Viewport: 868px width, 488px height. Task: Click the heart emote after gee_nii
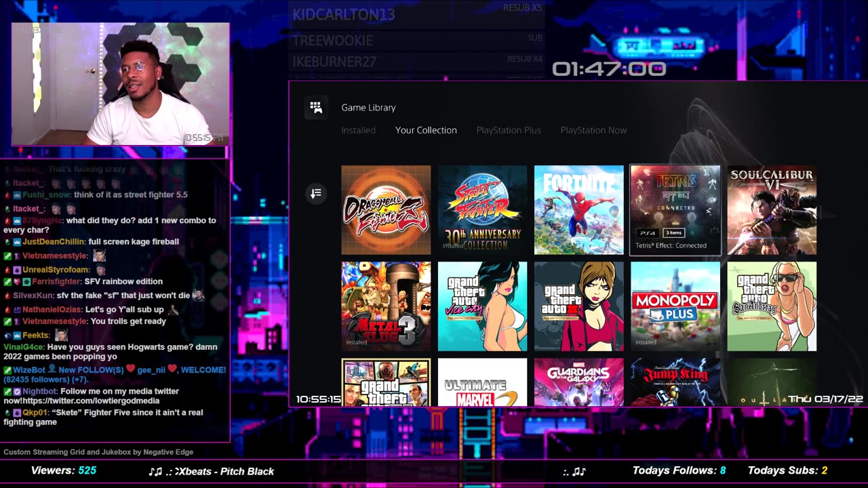point(173,369)
